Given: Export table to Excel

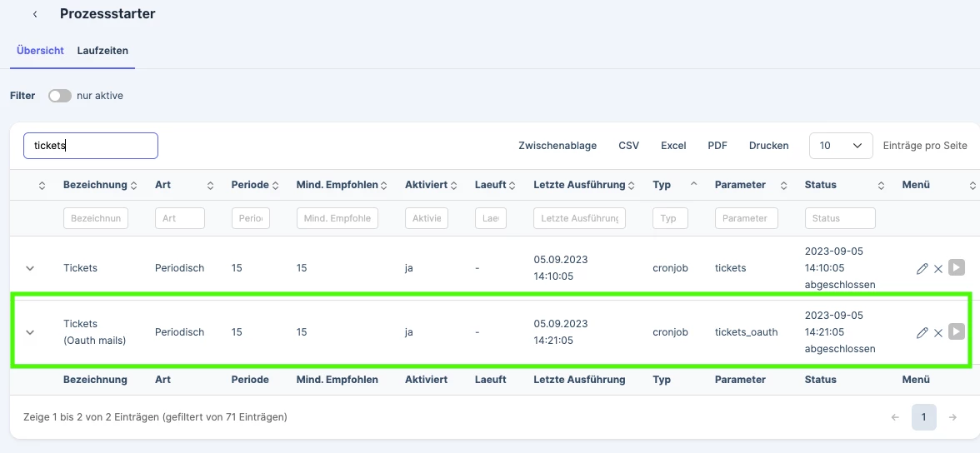Looking at the screenshot, I should (673, 146).
